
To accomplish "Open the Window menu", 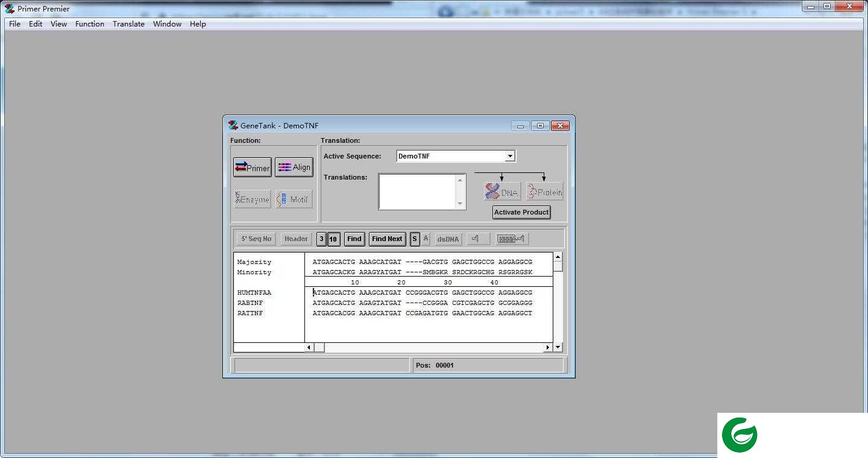I will [167, 24].
